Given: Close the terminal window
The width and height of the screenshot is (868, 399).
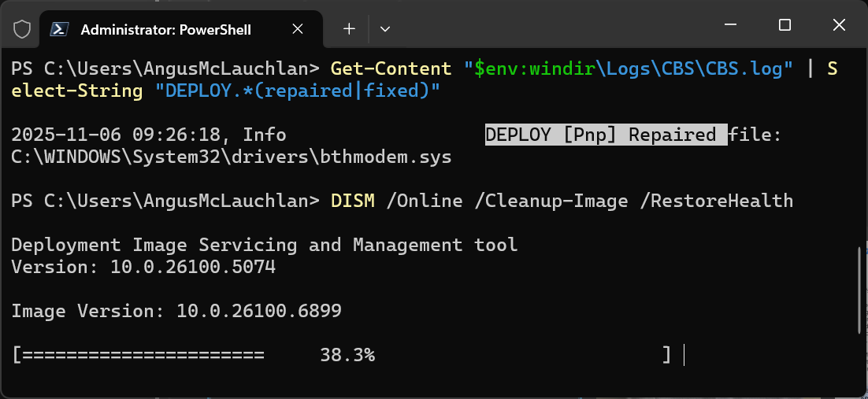Looking at the screenshot, I should 836,25.
